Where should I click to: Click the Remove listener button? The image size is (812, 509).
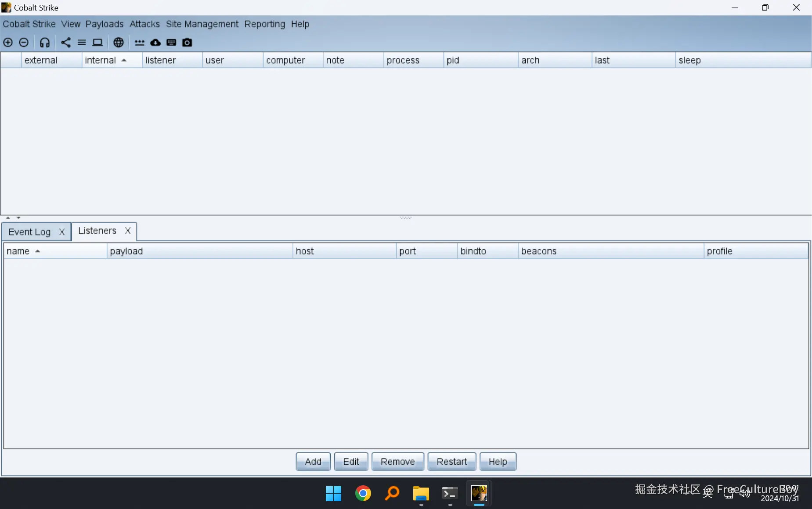pos(398,462)
